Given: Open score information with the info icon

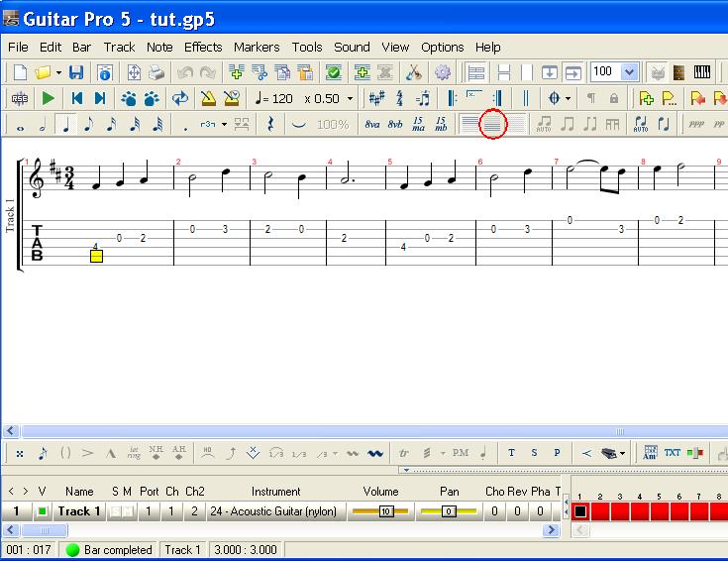Looking at the screenshot, I should [x=105, y=72].
